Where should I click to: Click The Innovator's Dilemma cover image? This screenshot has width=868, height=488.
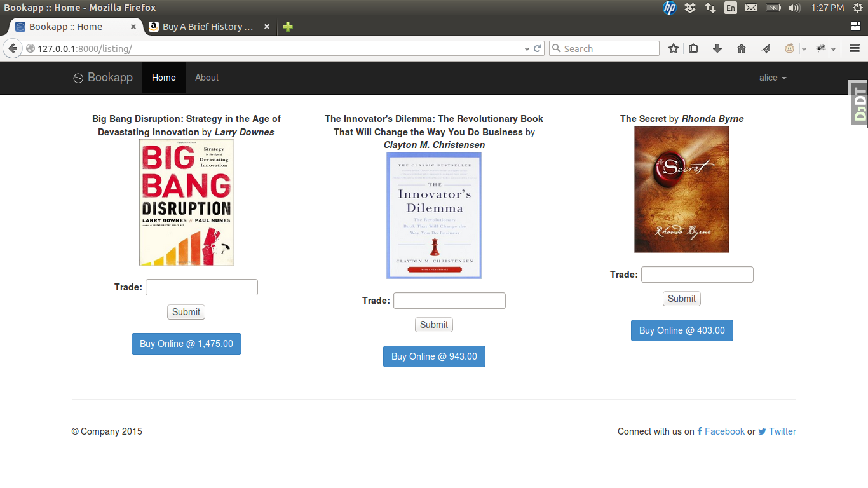[434, 215]
